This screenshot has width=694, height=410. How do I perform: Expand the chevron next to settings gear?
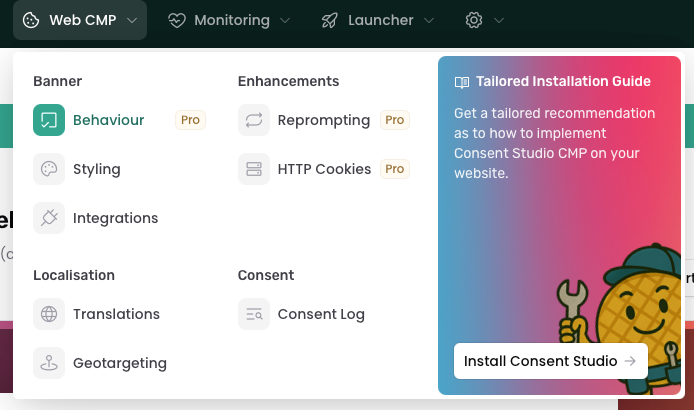(x=499, y=20)
